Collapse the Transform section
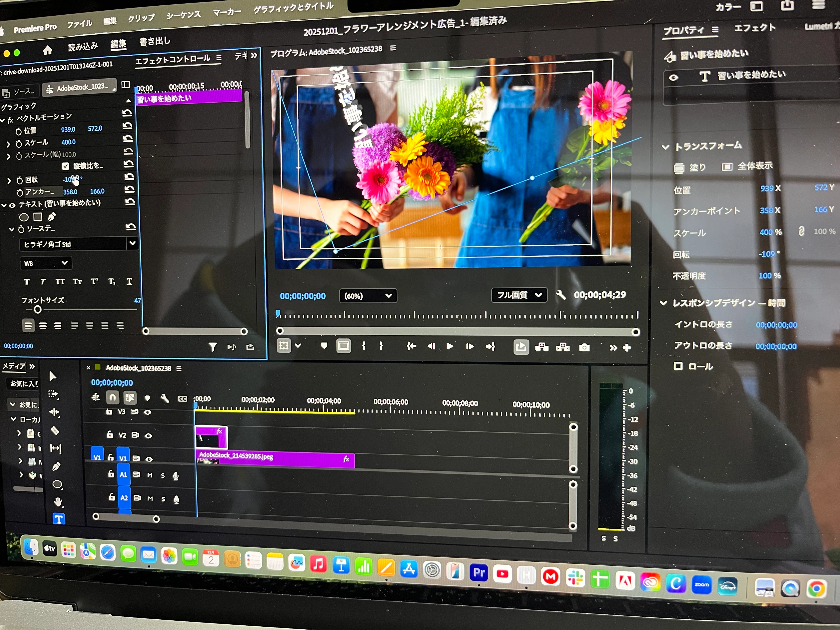 (x=665, y=147)
